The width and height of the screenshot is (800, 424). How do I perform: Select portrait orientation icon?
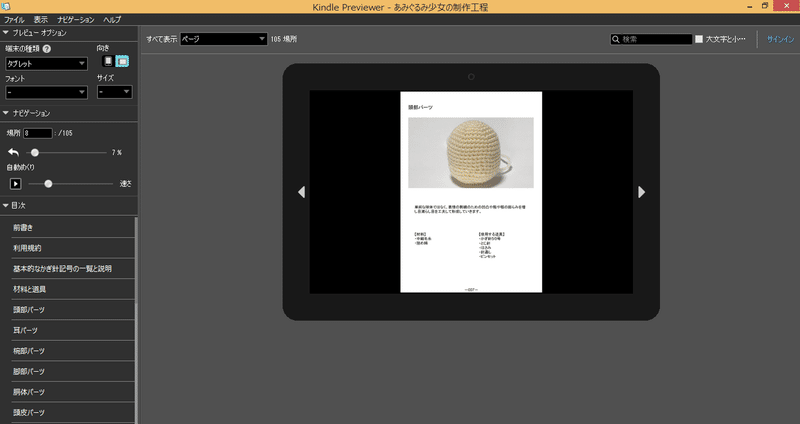[x=108, y=61]
